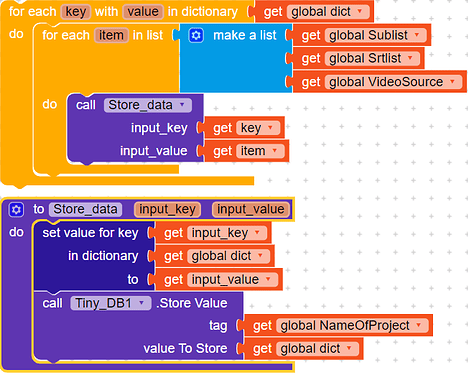Screen dimensions: 468x375
Task: Select the 'key' loop variable name field
Action: (76, 12)
